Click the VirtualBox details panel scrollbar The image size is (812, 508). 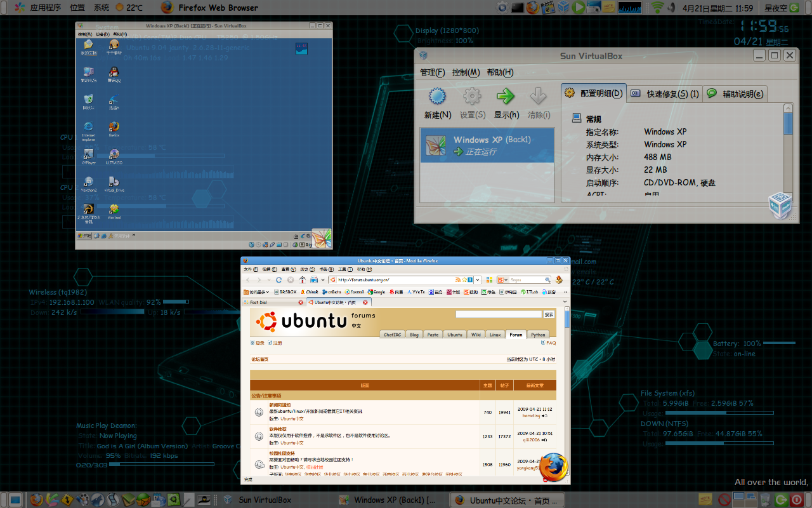(788, 152)
